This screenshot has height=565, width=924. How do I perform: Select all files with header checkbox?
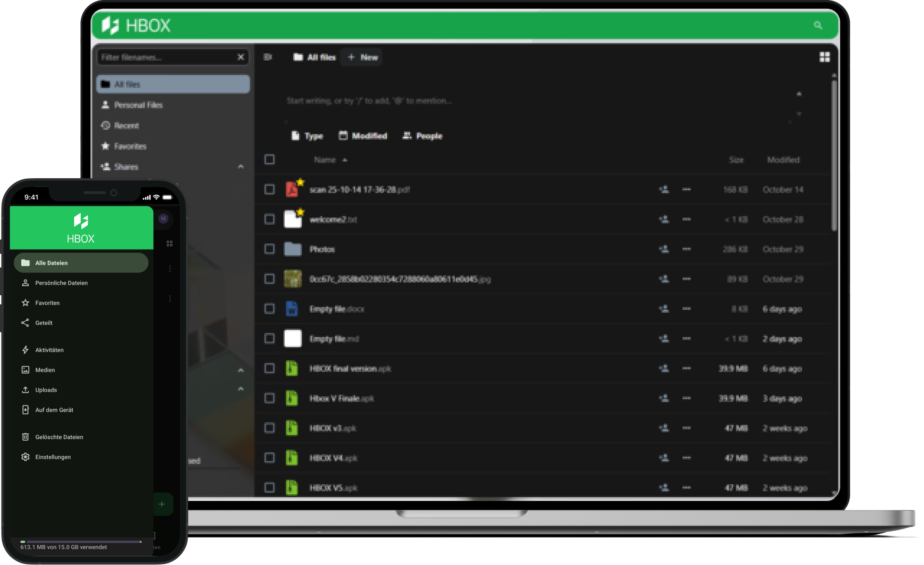269,159
